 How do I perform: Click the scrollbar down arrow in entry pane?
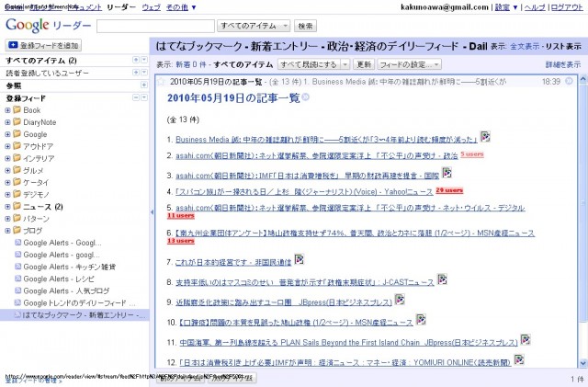[583, 363]
